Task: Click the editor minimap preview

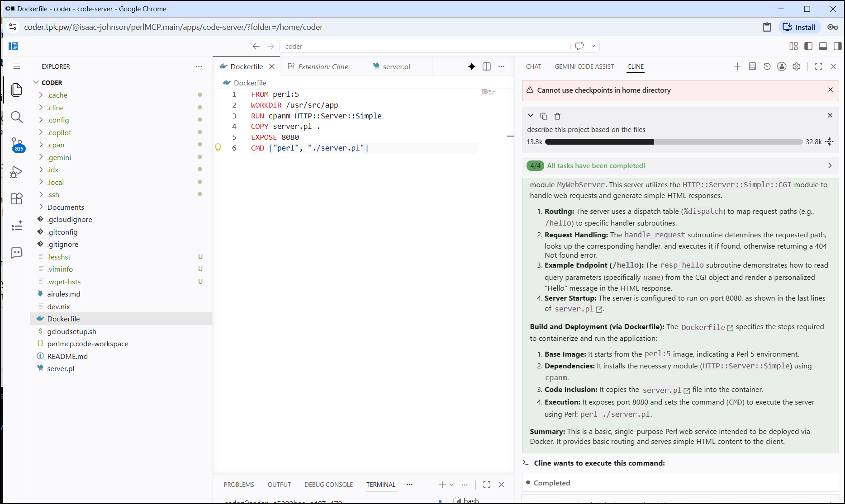Action: [x=488, y=92]
